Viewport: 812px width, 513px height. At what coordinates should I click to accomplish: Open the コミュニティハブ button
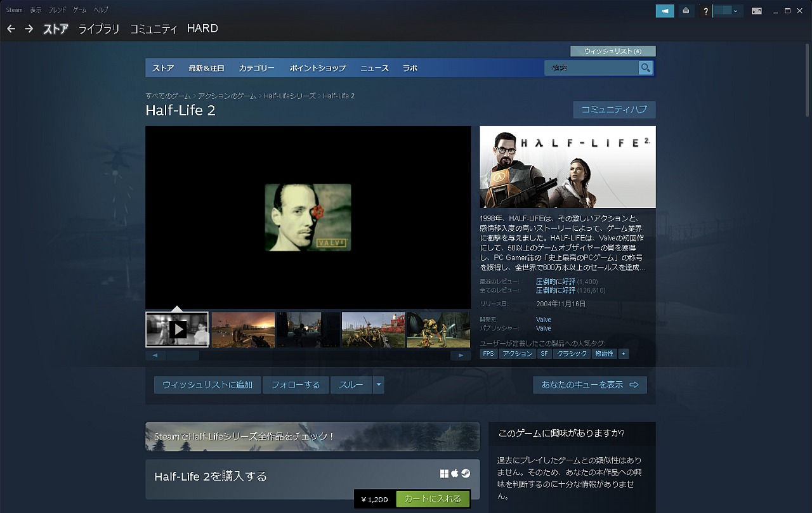tap(614, 109)
